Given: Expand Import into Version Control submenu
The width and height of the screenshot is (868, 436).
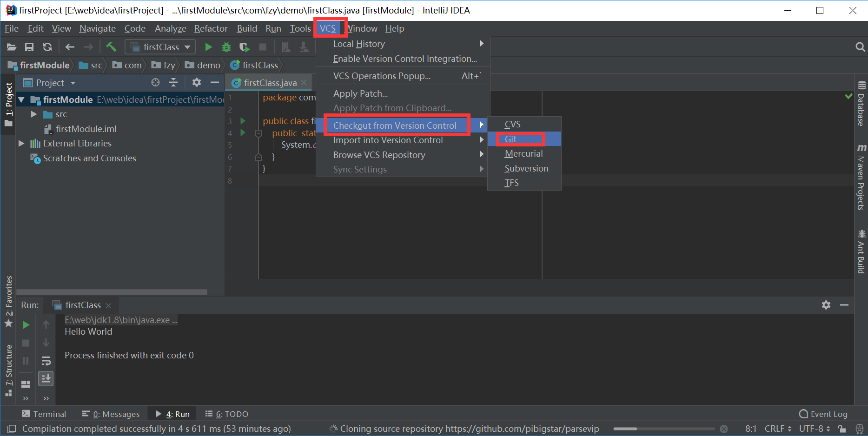Looking at the screenshot, I should (x=403, y=140).
